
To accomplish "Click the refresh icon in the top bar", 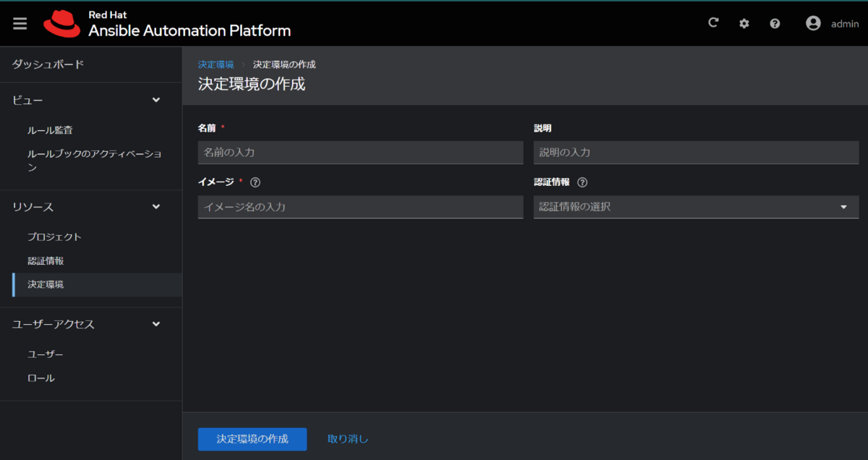I will (713, 22).
